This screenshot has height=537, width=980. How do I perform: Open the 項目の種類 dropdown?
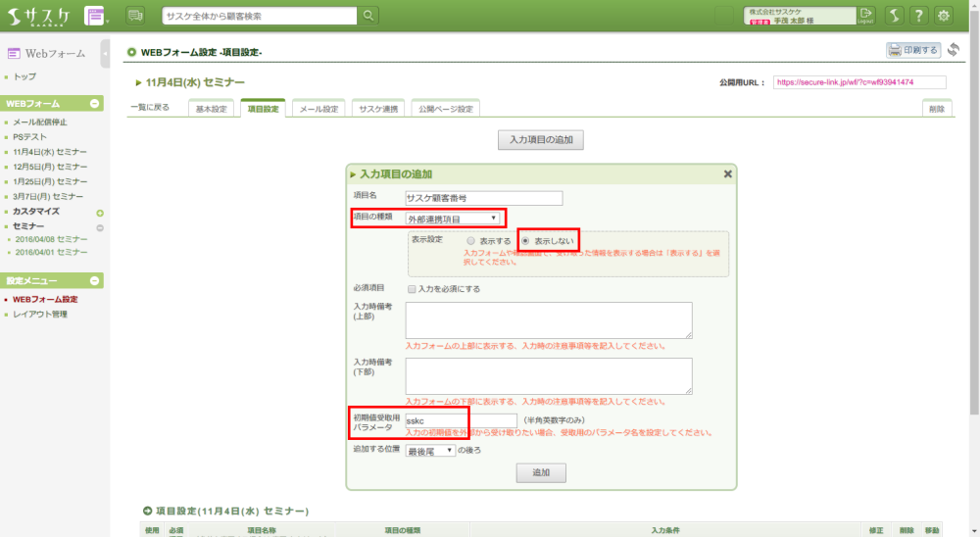[456, 218]
